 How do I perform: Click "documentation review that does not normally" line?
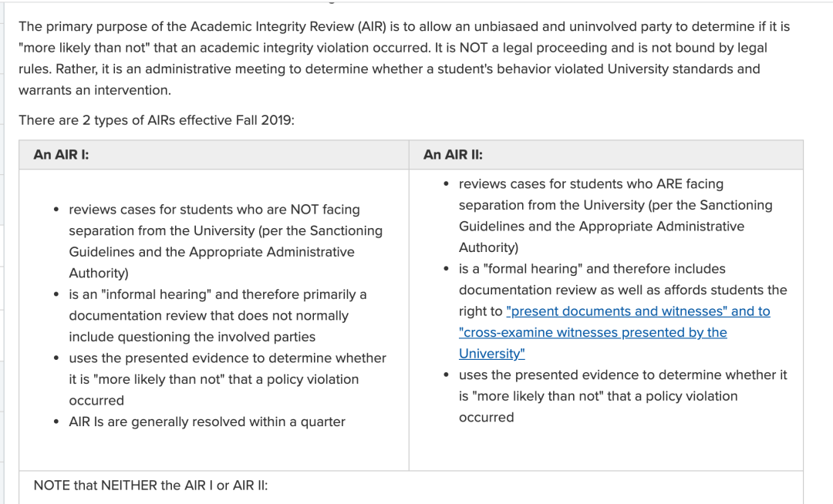pyautogui.click(x=208, y=316)
